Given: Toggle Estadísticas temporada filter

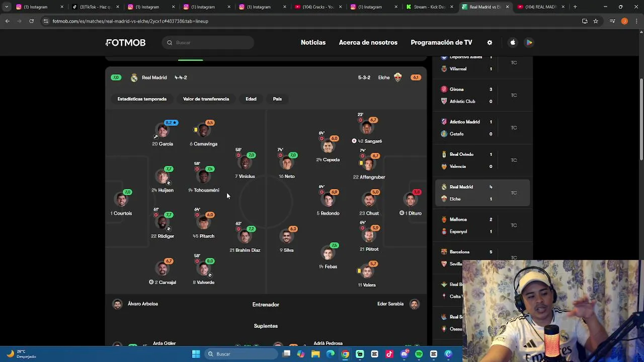Looking at the screenshot, I should (x=142, y=99).
